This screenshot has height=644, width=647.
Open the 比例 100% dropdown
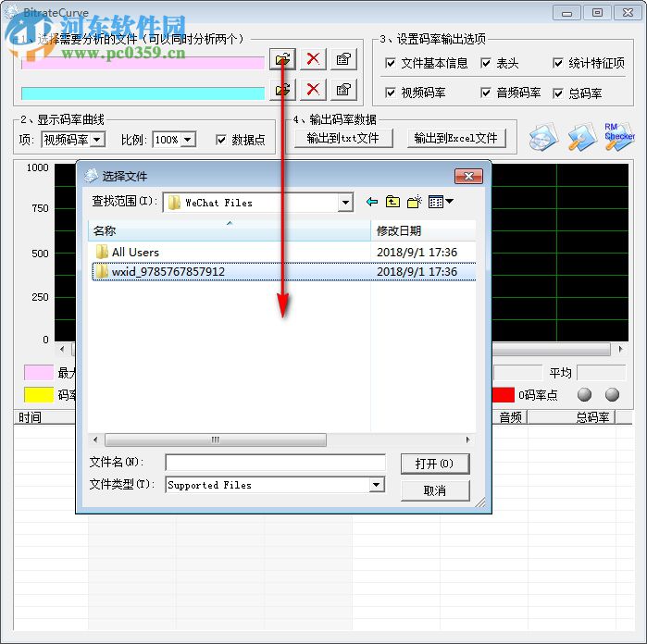click(x=188, y=140)
